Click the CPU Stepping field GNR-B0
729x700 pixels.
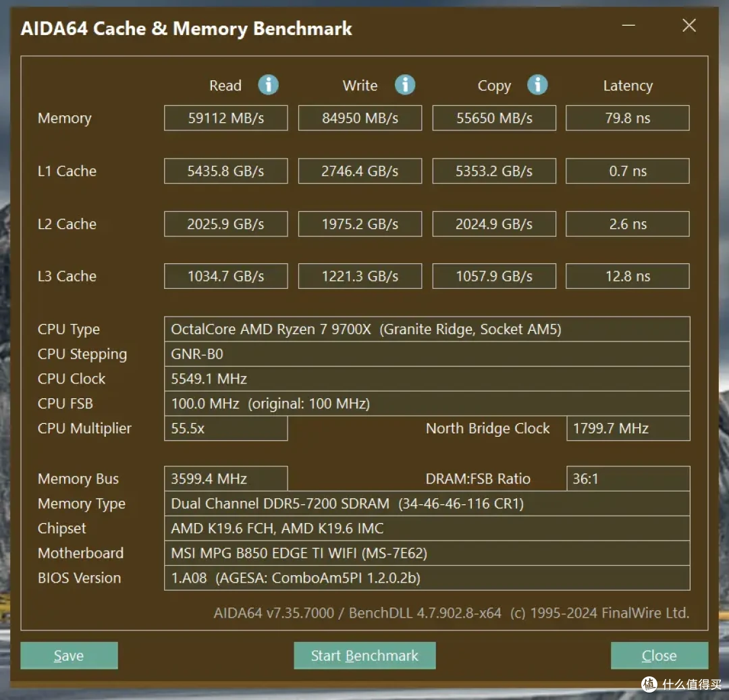tap(427, 354)
